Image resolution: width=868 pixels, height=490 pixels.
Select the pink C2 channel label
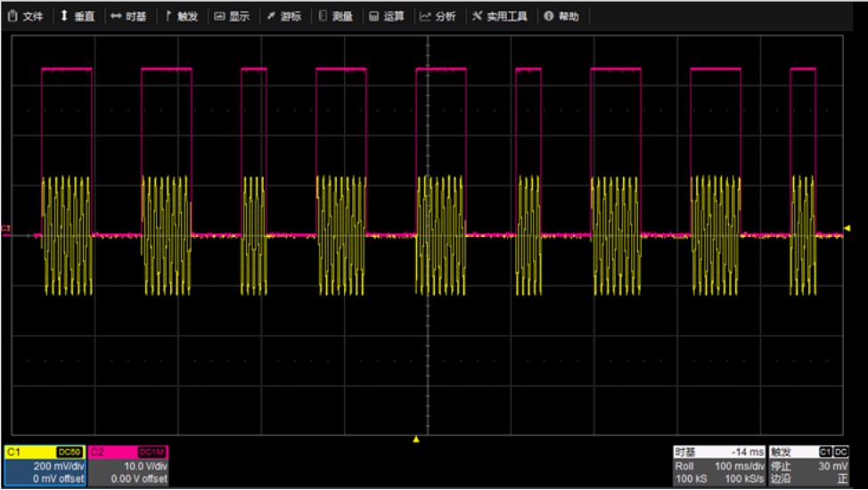click(98, 453)
